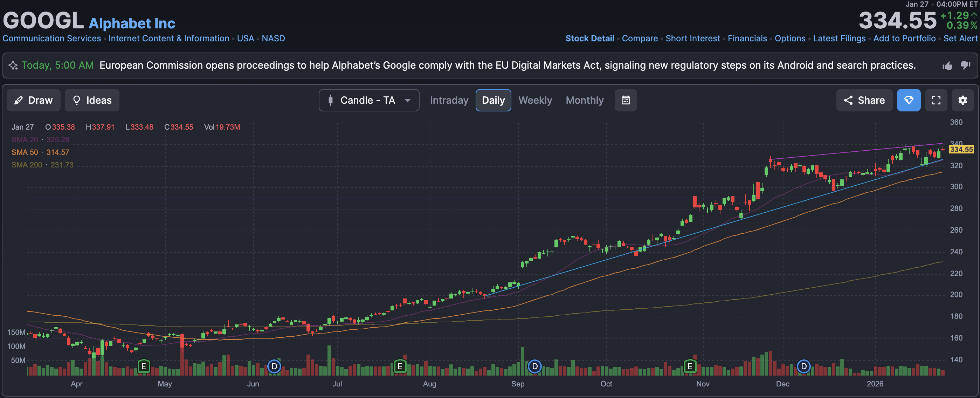Click the SMA 200 indicator label

pyautogui.click(x=27, y=165)
